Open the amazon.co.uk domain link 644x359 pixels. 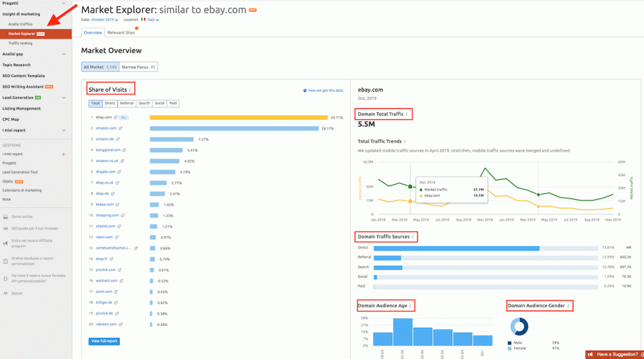click(106, 161)
